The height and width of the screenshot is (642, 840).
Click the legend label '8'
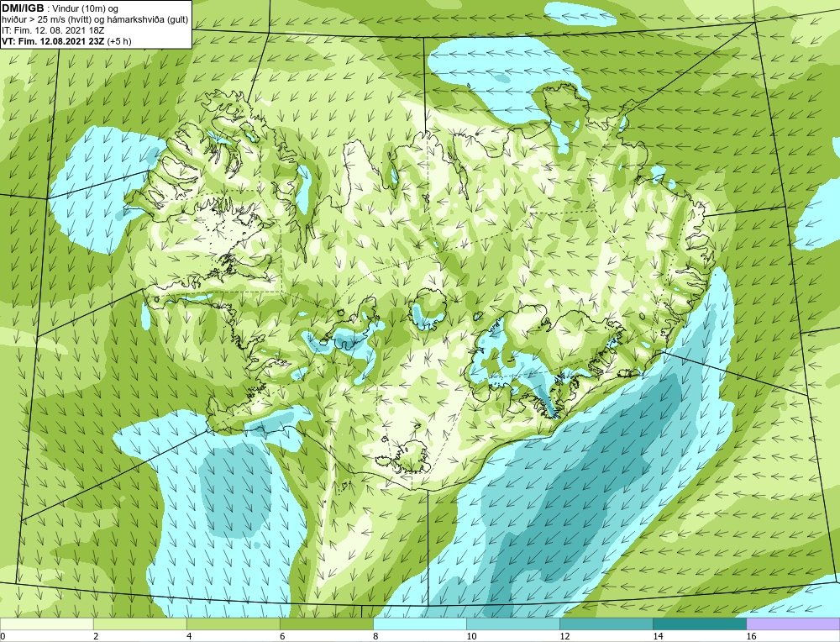click(375, 636)
